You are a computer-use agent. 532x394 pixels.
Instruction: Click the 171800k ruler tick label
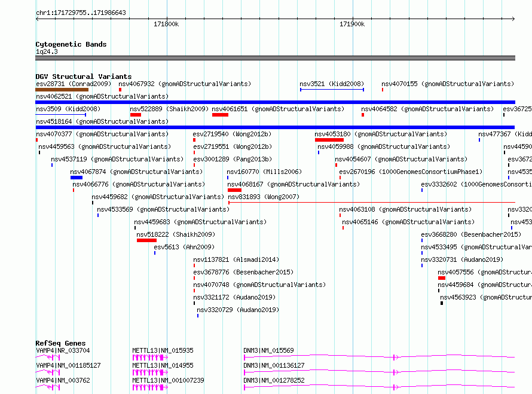click(166, 24)
